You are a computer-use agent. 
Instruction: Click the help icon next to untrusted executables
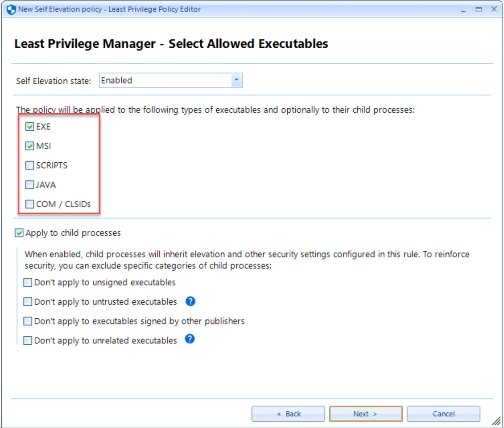(x=190, y=302)
